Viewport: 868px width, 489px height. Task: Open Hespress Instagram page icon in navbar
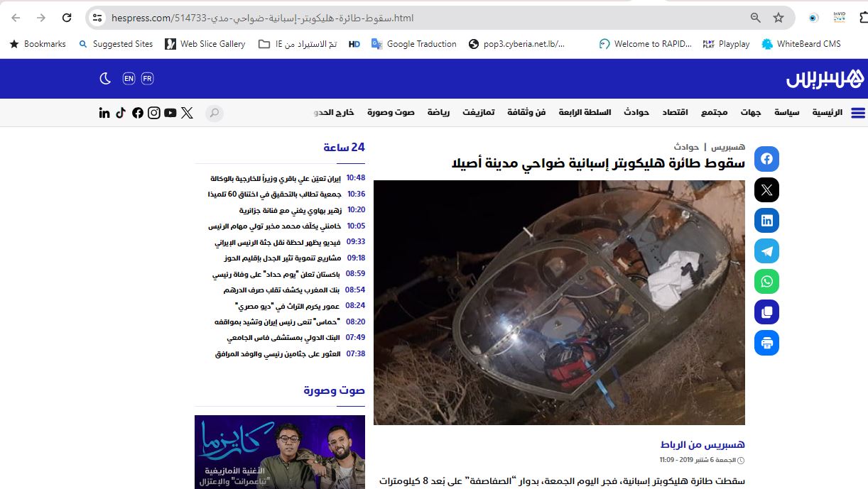pyautogui.click(x=153, y=113)
